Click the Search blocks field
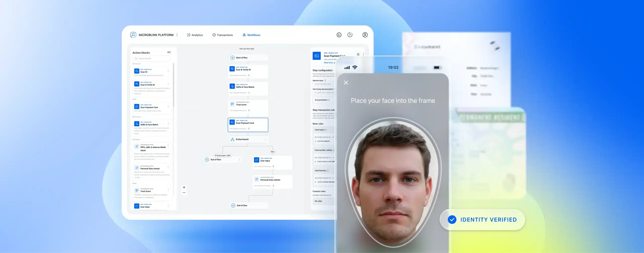Image resolution: width=644 pixels, height=253 pixels. pyautogui.click(x=152, y=59)
